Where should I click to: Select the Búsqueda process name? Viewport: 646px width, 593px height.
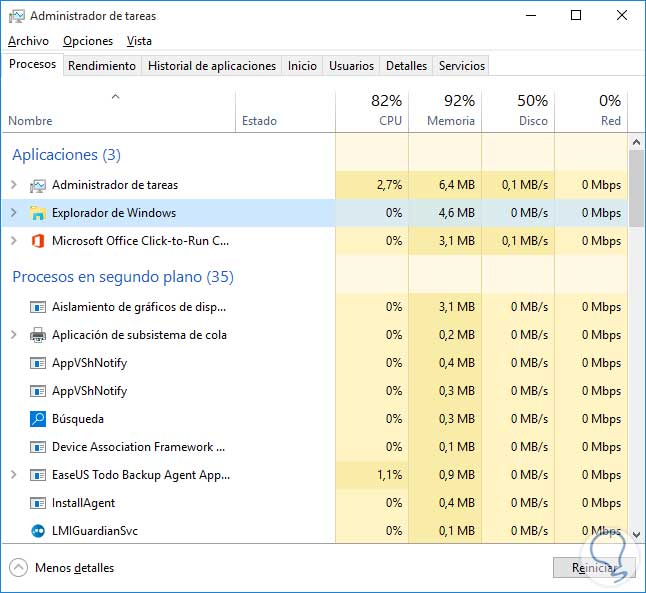(78, 419)
